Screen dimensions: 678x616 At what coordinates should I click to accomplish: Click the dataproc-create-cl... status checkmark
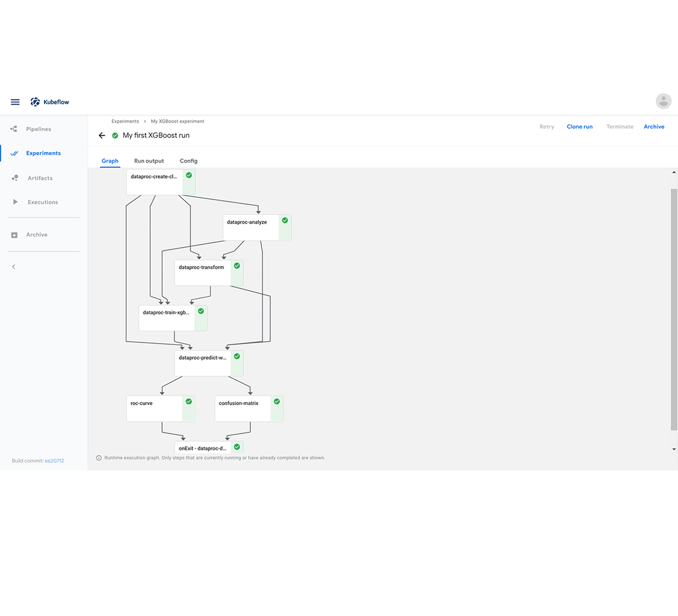click(189, 175)
